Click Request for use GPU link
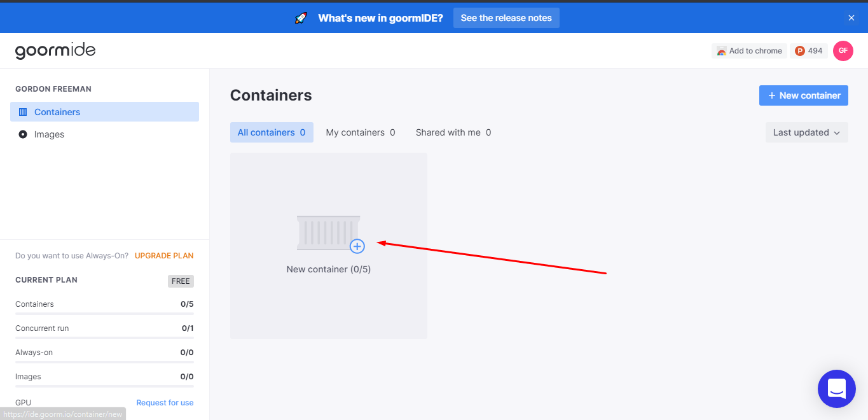The height and width of the screenshot is (420, 868). (165, 403)
